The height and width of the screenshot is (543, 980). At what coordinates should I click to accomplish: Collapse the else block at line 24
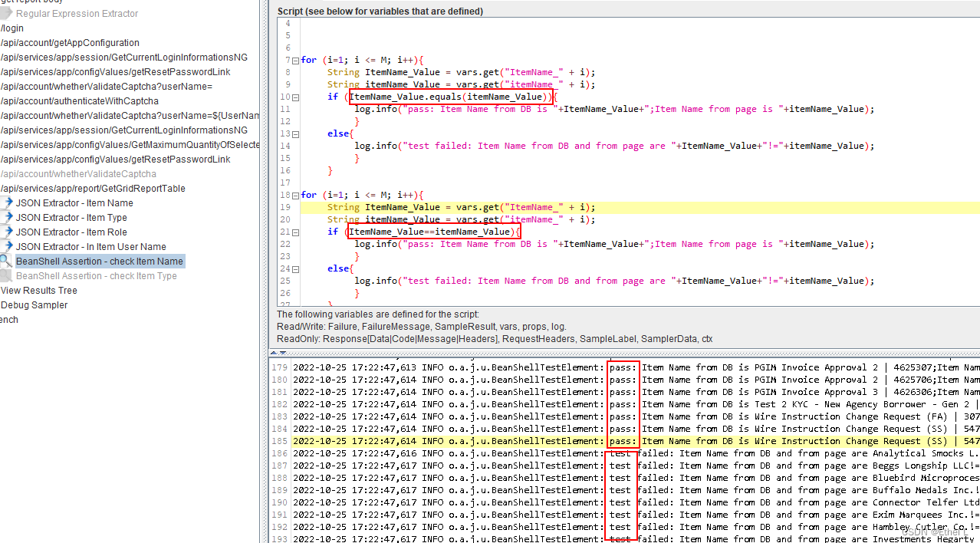[x=295, y=268]
